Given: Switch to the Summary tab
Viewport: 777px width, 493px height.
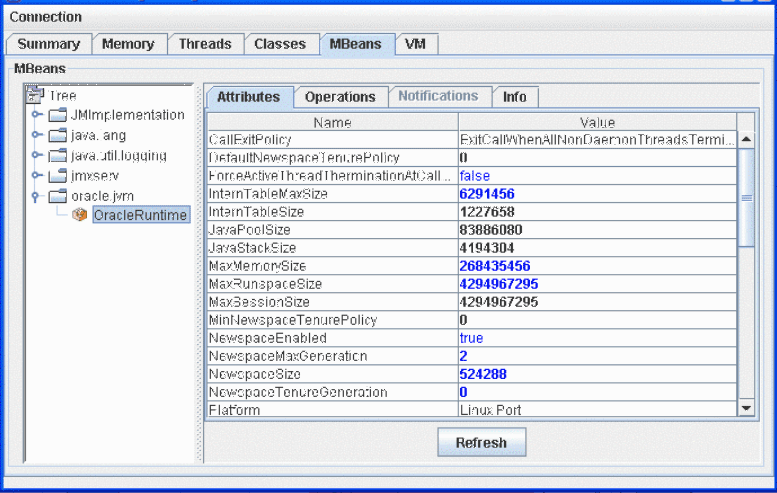Looking at the screenshot, I should tap(49, 44).
